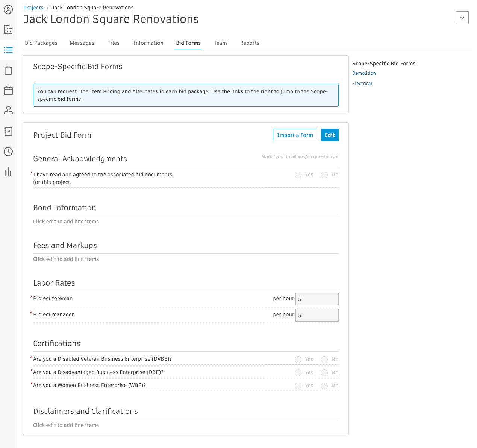Open the clipboard icon in sidebar
This screenshot has height=448, width=477.
tap(8, 70)
